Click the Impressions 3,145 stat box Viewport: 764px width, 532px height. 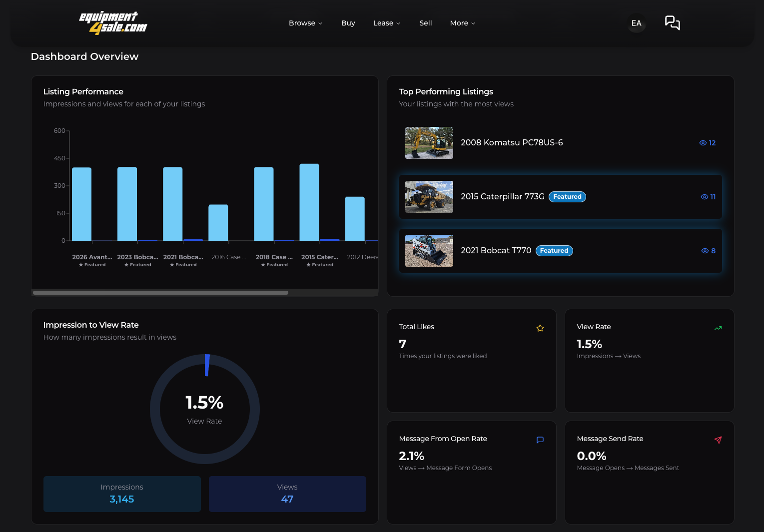121,494
